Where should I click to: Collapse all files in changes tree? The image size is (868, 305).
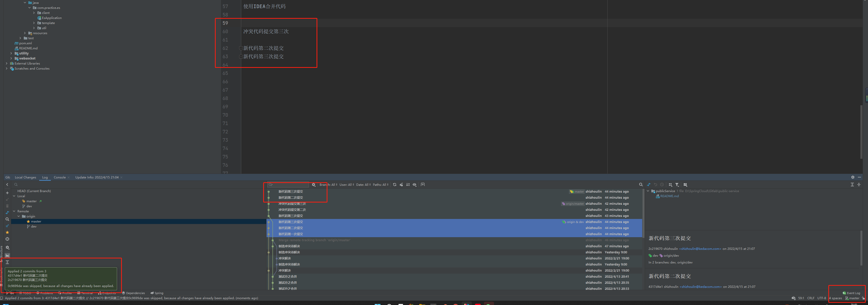coord(859,185)
